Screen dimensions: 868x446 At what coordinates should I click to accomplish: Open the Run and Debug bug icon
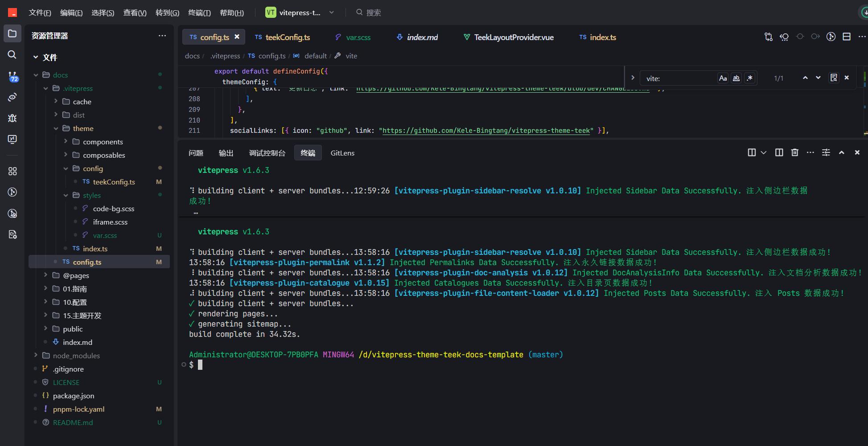pos(12,118)
